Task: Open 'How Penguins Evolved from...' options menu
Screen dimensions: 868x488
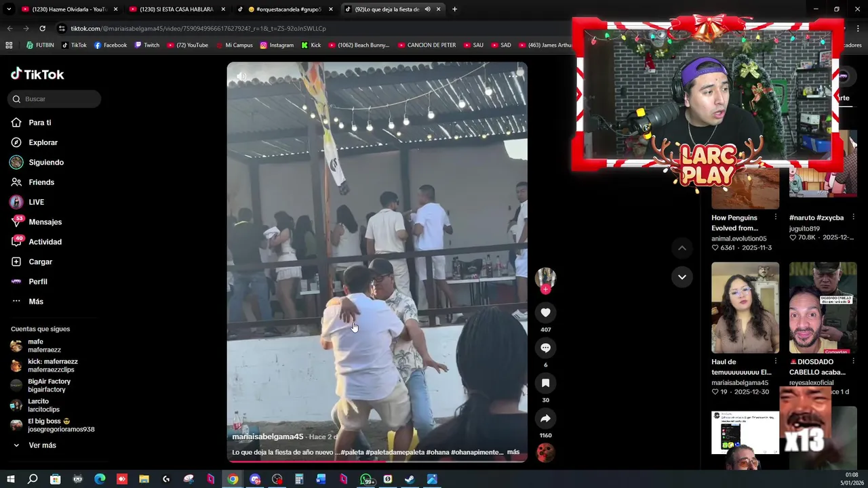Action: pos(775,218)
